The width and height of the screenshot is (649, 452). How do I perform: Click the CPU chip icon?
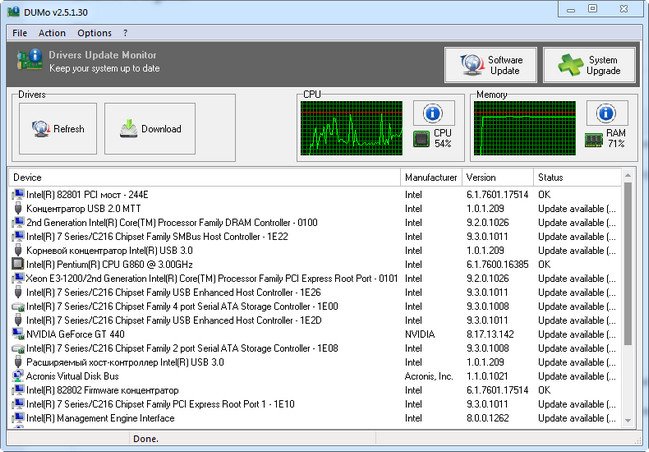(421, 139)
